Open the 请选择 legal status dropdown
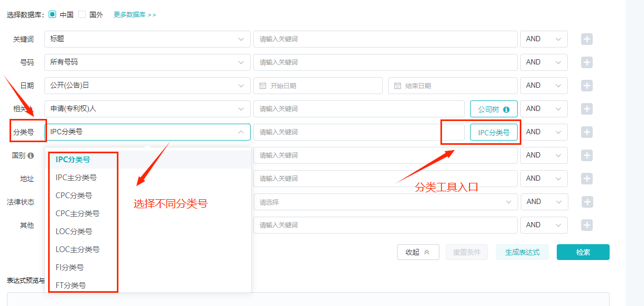Viewport: 644px width, 306px height. [385, 202]
